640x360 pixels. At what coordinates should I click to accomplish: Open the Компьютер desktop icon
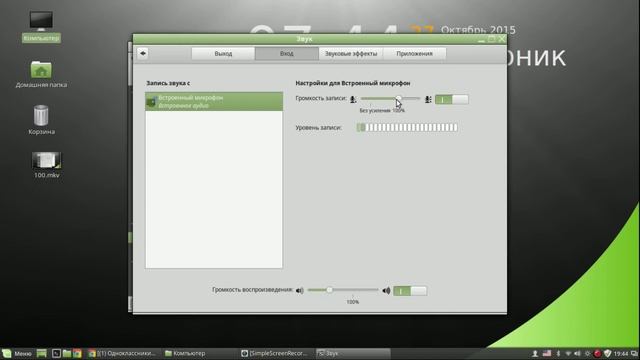pos(41,26)
